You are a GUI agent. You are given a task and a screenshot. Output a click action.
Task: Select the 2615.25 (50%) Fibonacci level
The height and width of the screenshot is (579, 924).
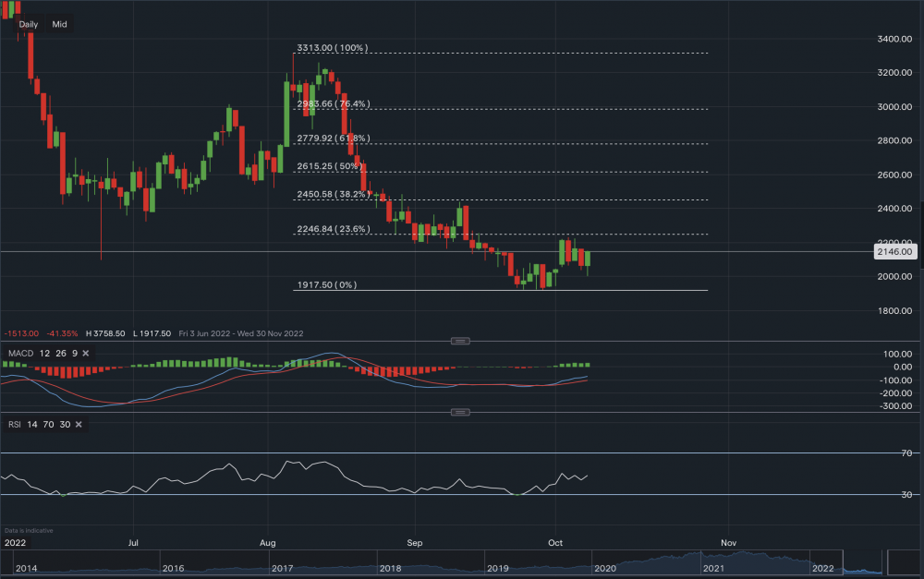[x=330, y=166]
